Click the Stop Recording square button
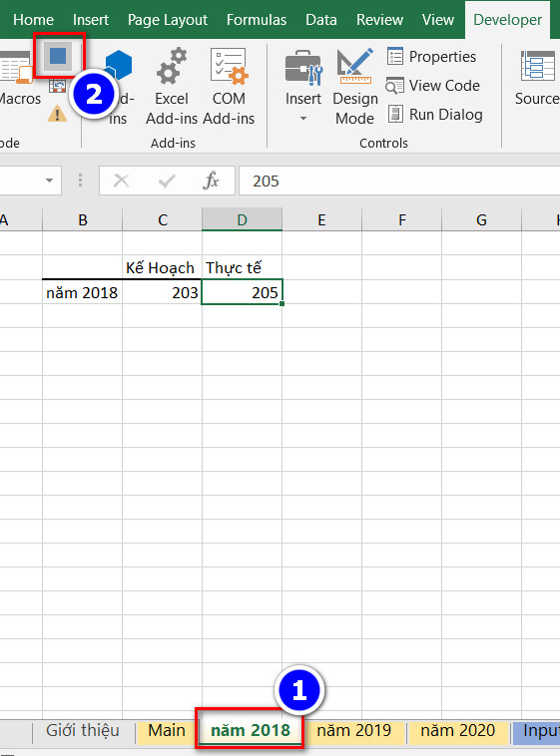 58,56
